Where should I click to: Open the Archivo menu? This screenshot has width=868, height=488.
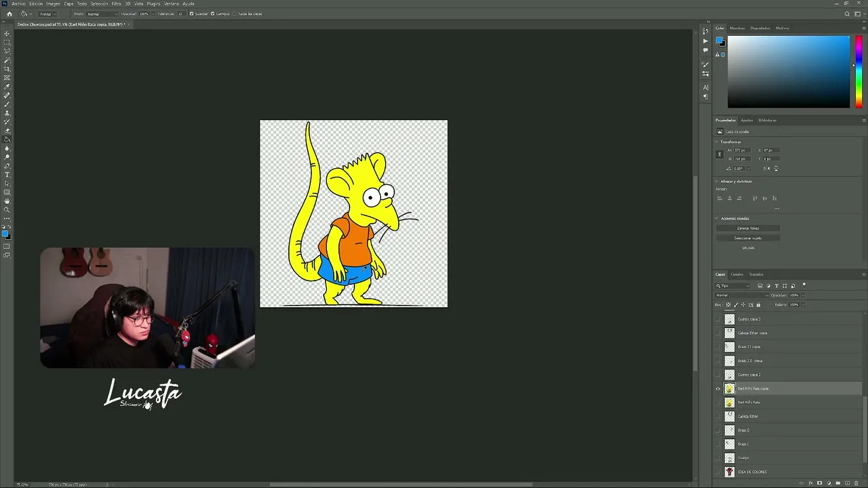18,3
